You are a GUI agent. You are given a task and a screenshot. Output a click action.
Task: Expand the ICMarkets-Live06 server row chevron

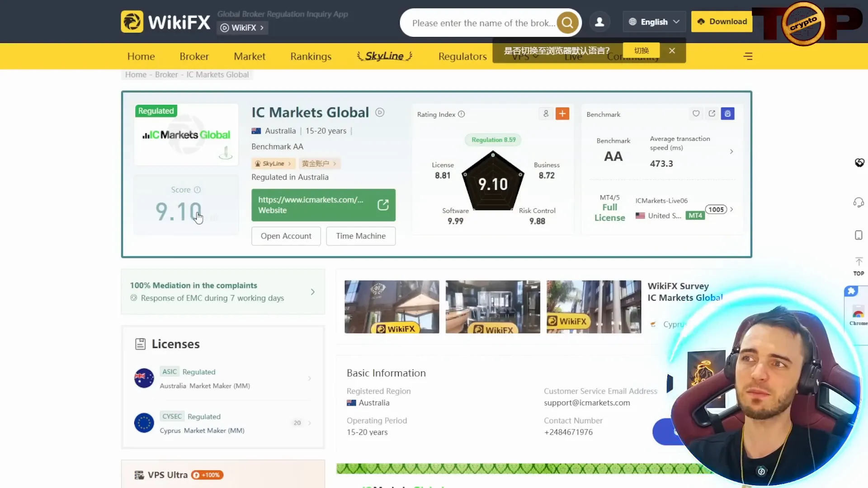731,209
